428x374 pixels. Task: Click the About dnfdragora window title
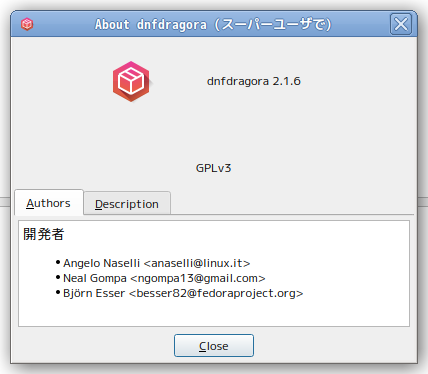[x=213, y=24]
